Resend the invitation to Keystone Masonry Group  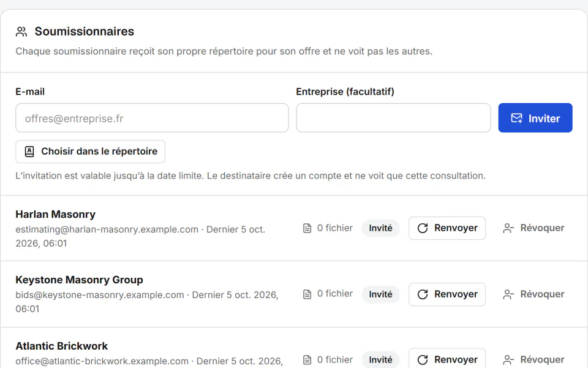[x=447, y=294]
